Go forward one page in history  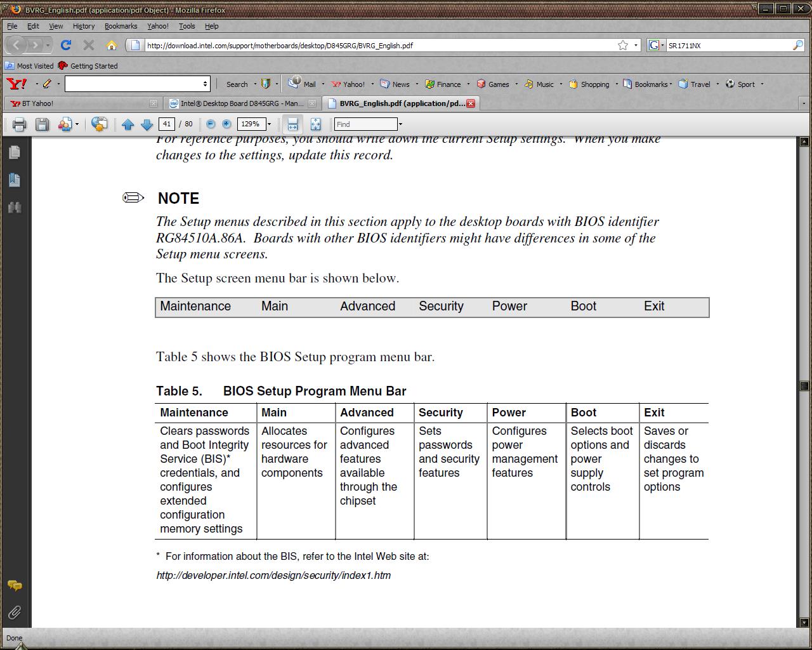point(35,45)
